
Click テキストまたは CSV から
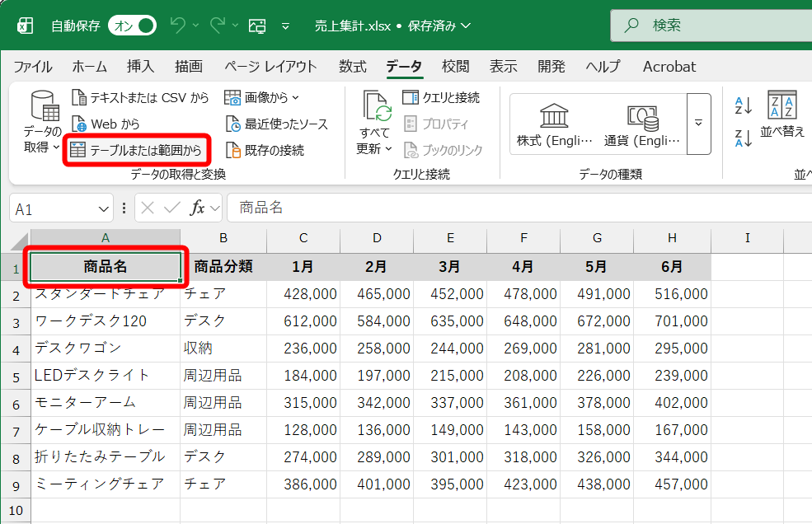pyautogui.click(x=140, y=97)
